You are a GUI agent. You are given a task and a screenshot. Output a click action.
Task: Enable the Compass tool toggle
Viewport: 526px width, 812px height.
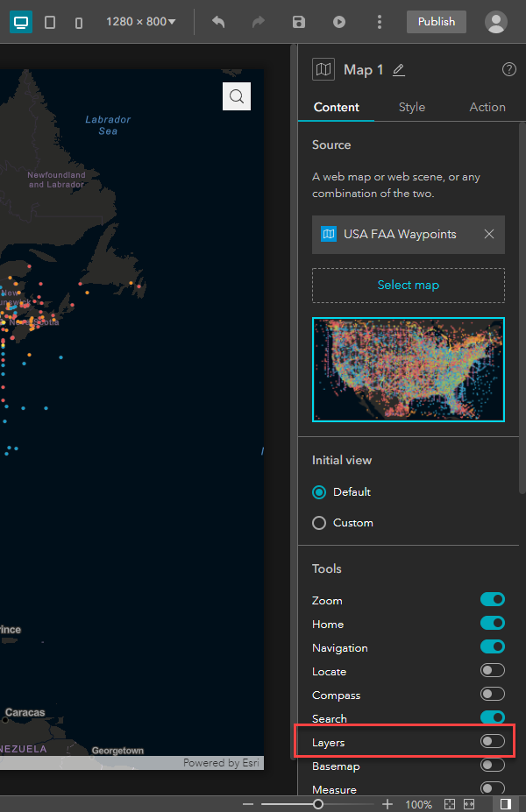click(x=492, y=695)
